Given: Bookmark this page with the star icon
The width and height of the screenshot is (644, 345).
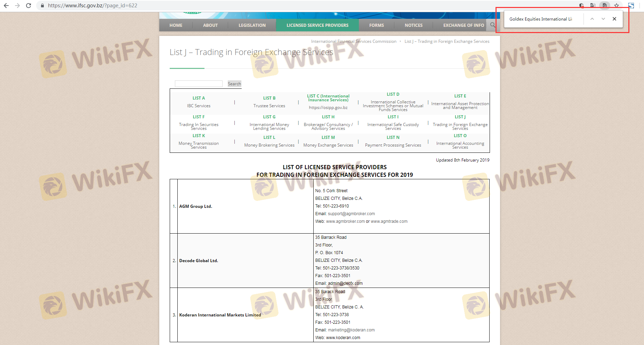Looking at the screenshot, I should 616,6.
